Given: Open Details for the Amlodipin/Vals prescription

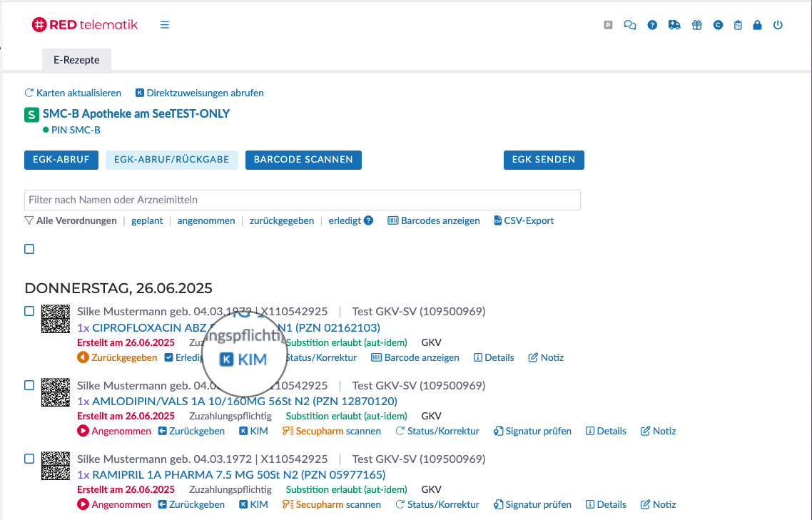Looking at the screenshot, I should pyautogui.click(x=606, y=431).
